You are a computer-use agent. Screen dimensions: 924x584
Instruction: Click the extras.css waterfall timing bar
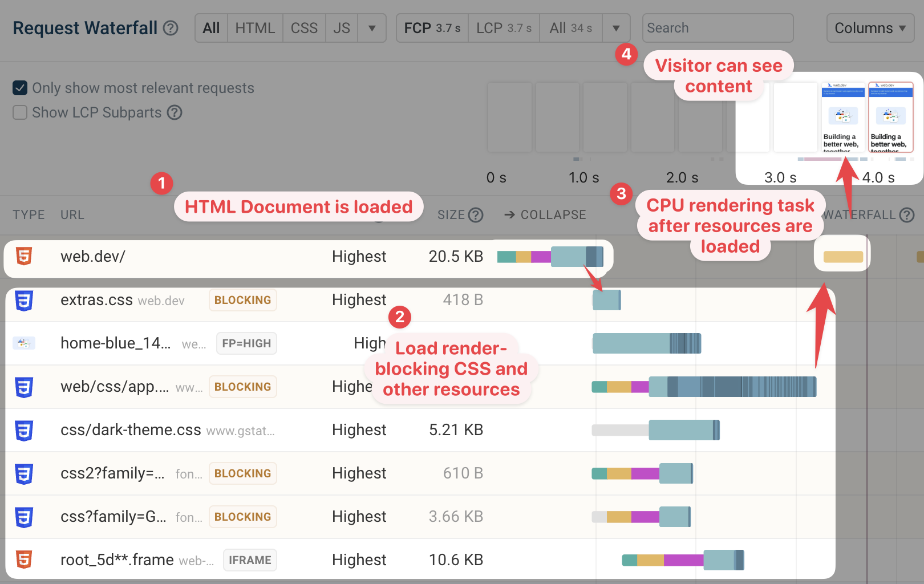[606, 300]
